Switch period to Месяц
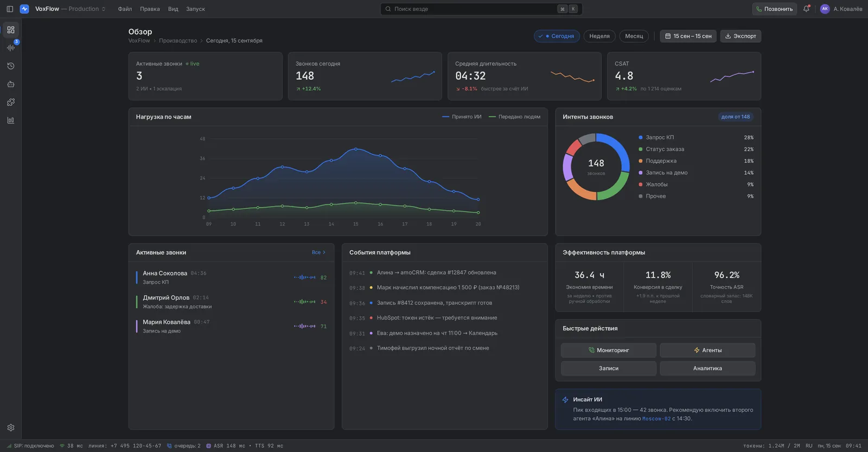Image resolution: width=868 pixels, height=452 pixels. point(634,36)
